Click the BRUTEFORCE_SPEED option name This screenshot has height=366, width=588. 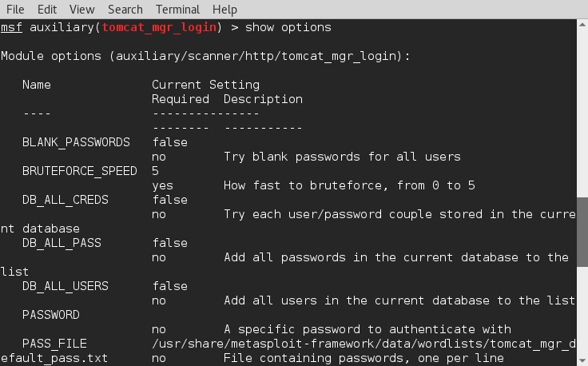(80, 171)
